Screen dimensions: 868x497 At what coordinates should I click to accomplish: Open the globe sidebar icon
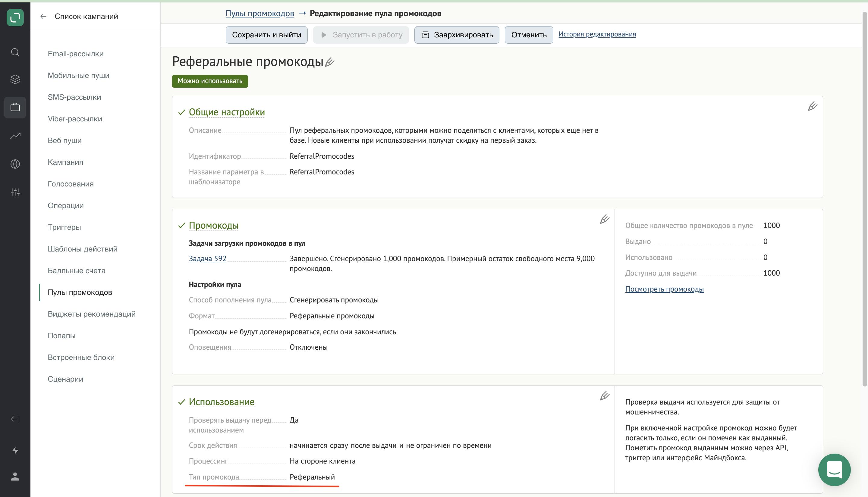coord(15,164)
